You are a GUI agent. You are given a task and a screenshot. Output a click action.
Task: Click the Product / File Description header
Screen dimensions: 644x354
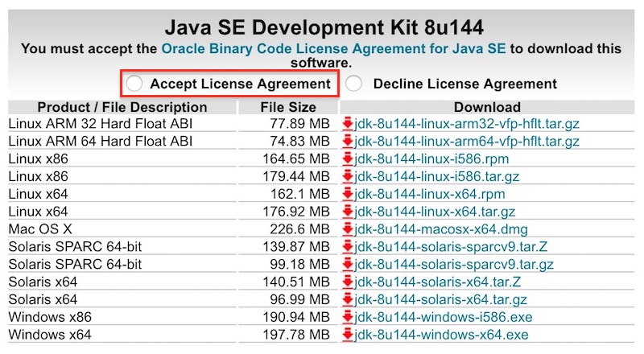coord(122,107)
